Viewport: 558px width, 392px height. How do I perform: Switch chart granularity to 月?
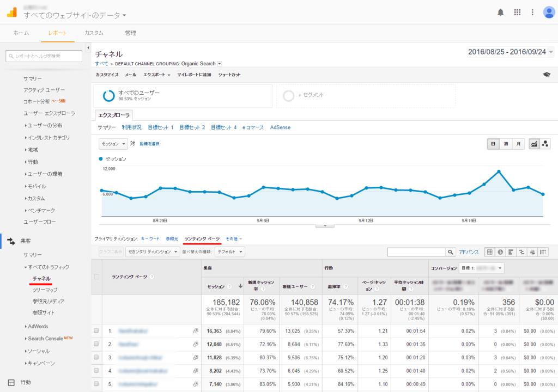coord(518,144)
